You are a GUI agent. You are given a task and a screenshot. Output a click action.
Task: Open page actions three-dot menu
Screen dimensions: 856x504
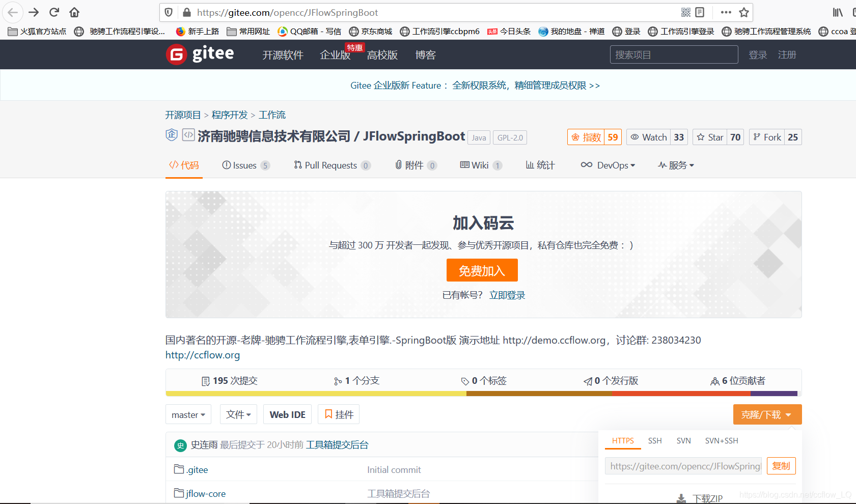[726, 12]
